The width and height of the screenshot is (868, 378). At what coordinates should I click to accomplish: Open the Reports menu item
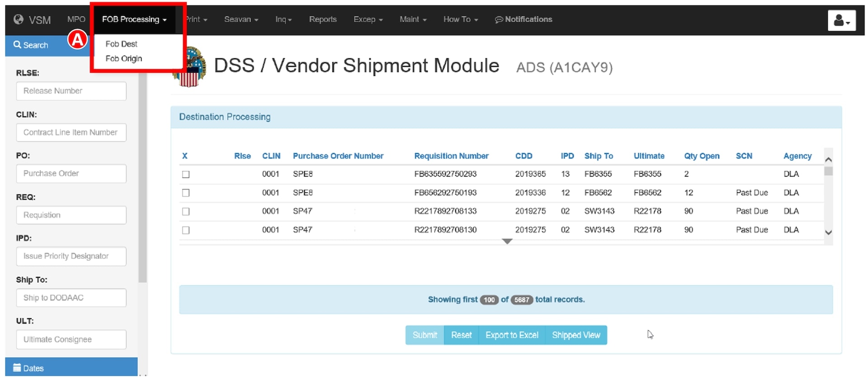tap(323, 19)
